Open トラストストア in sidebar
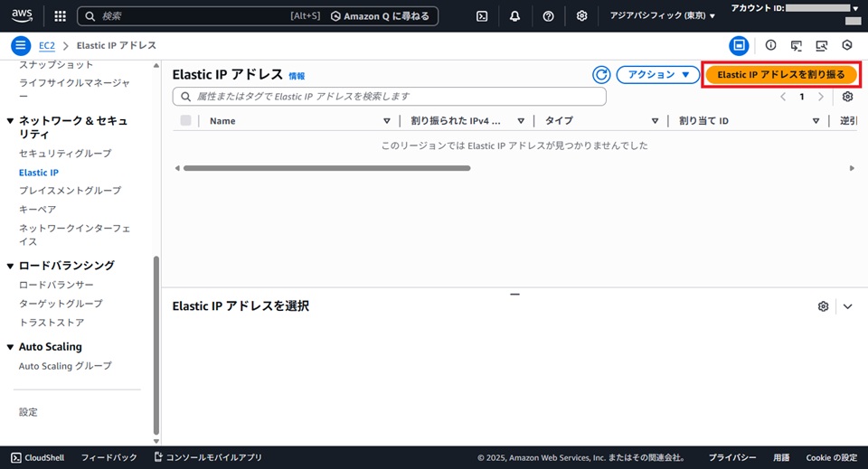Viewport: 868px width, 469px height. (x=52, y=323)
